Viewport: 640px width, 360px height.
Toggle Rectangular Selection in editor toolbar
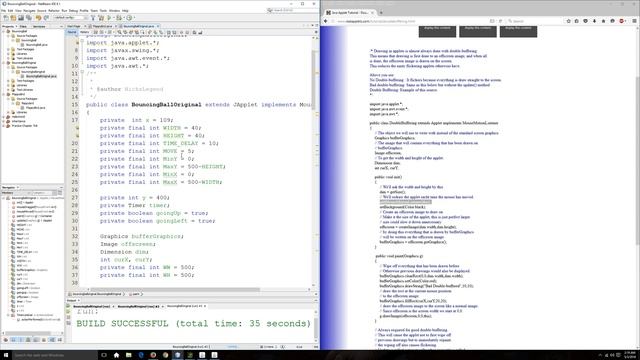tap(142, 32)
